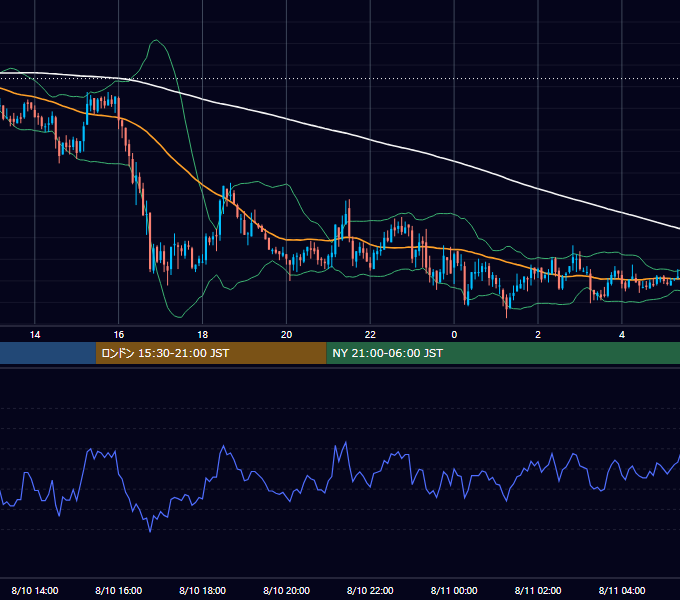Click the blue session bar before ロンドン
The width and height of the screenshot is (680, 600).
48,353
